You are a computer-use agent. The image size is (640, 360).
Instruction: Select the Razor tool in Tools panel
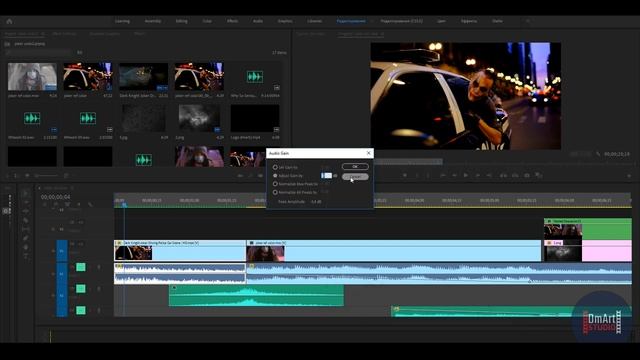[x=26, y=220]
